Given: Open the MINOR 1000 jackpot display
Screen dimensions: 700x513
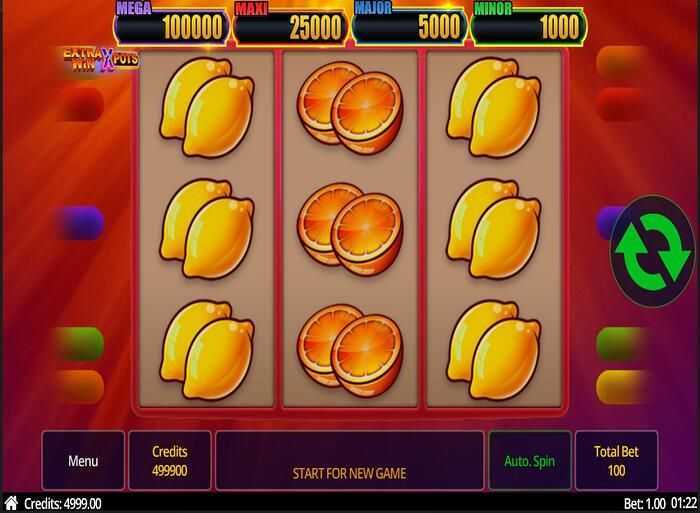Looking at the screenshot, I should pos(529,25).
